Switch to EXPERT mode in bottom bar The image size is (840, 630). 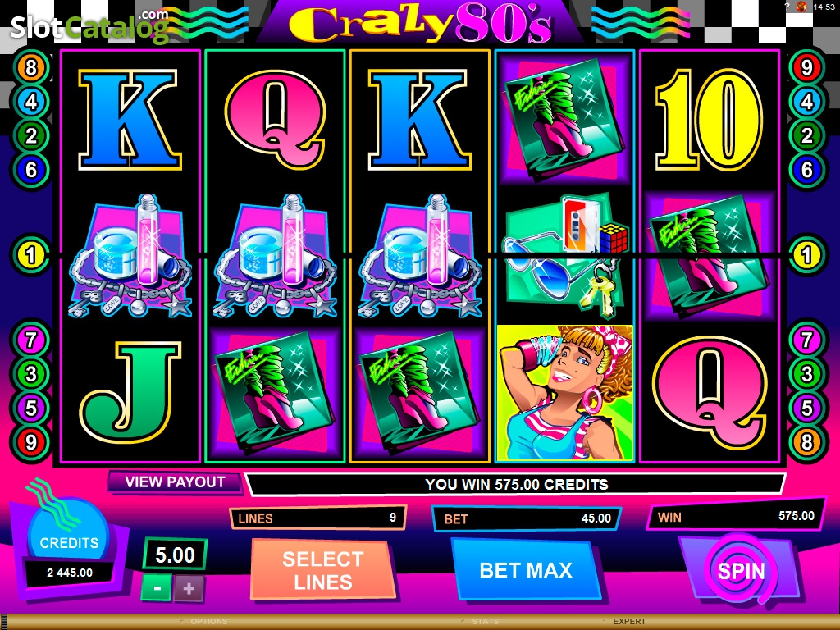pyautogui.click(x=629, y=622)
